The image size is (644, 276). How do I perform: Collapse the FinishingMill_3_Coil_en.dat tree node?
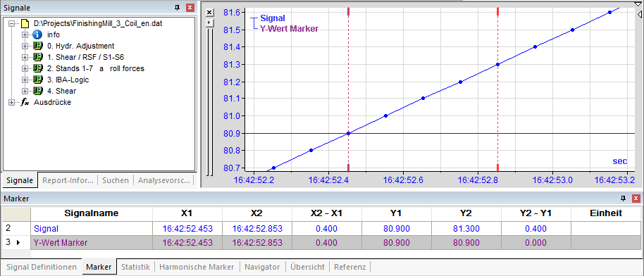(11, 24)
